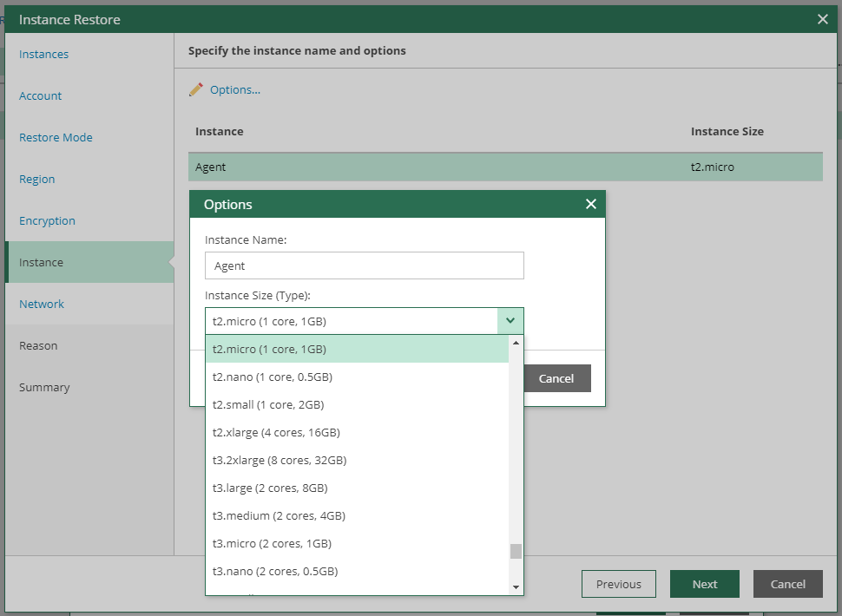Proceed with the Next button

coord(705,584)
